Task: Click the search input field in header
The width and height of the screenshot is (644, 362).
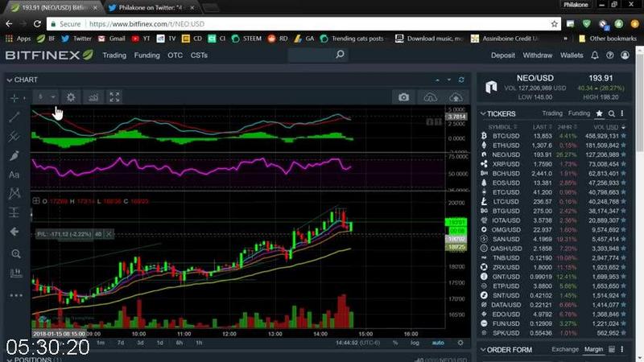Action: 316,55
